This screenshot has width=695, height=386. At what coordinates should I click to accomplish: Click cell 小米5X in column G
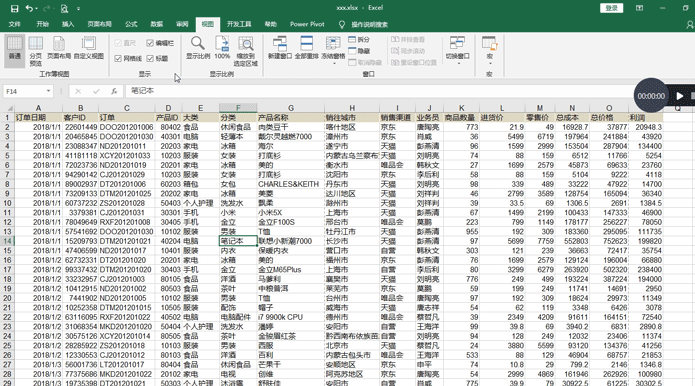290,213
